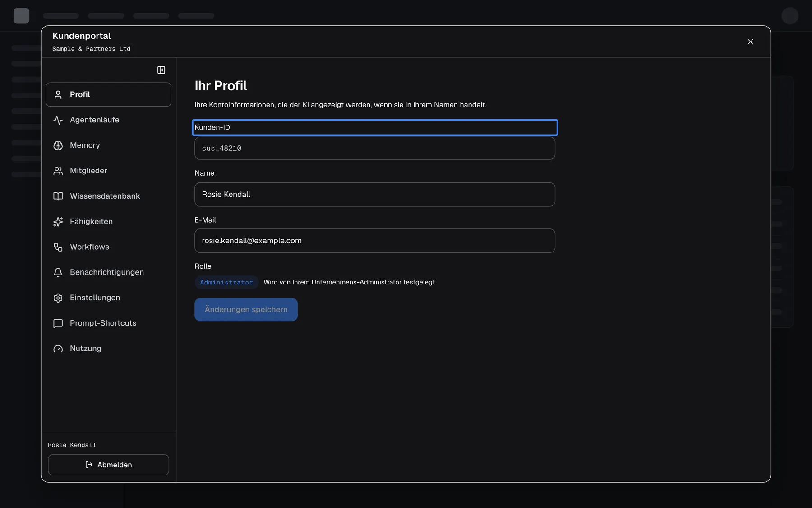Screen dimensions: 812x508
Task: Click the Workflows icon
Action: [58, 247]
